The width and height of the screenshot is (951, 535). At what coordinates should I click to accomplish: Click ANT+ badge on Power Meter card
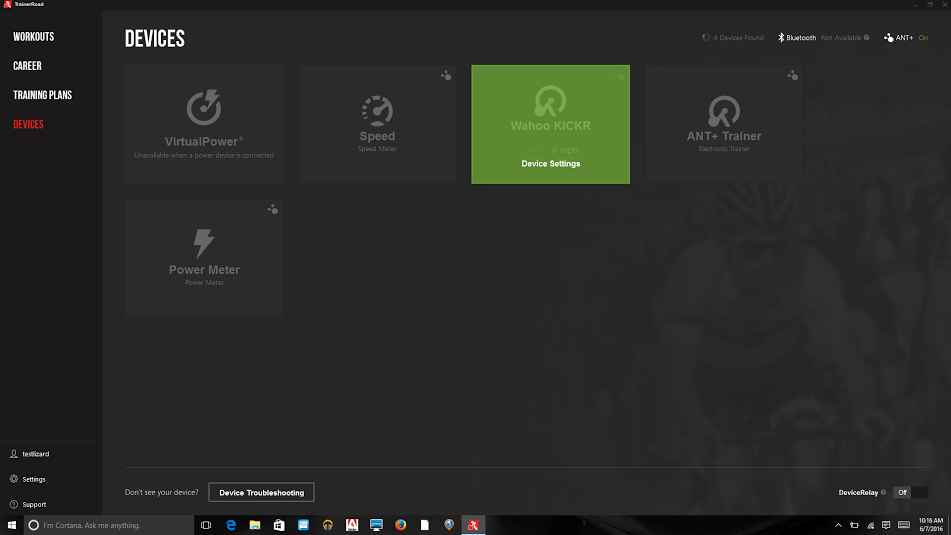coord(273,209)
